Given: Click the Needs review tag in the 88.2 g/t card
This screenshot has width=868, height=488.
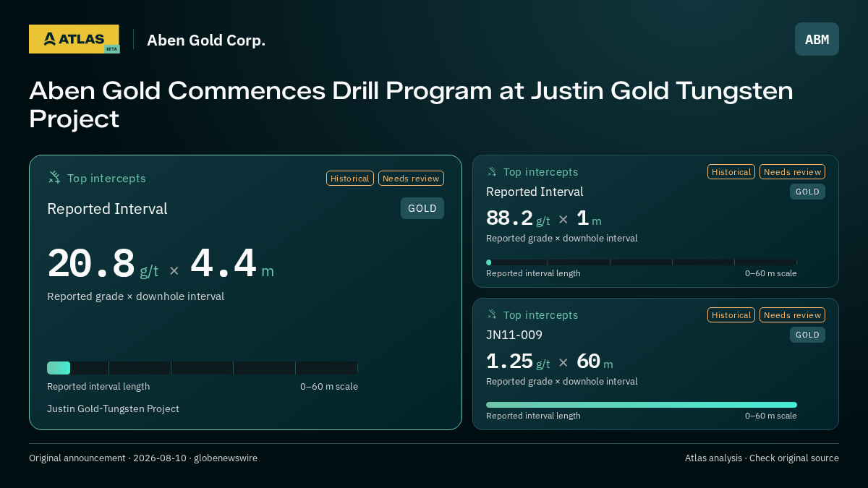Looking at the screenshot, I should [x=792, y=172].
